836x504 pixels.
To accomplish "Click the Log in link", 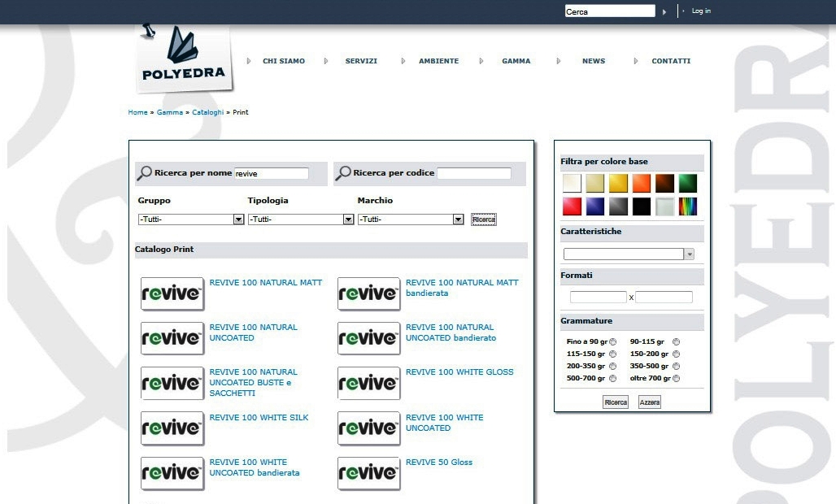I will click(x=701, y=11).
